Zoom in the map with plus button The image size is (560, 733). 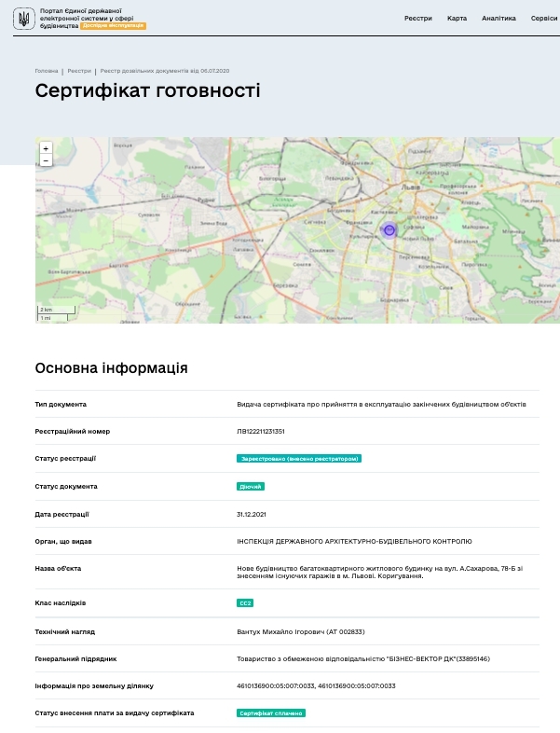click(x=46, y=148)
